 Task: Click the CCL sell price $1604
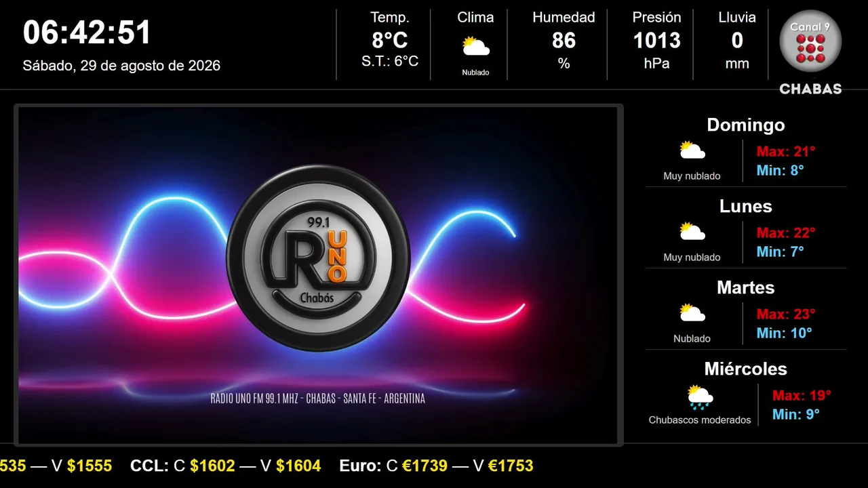(298, 466)
